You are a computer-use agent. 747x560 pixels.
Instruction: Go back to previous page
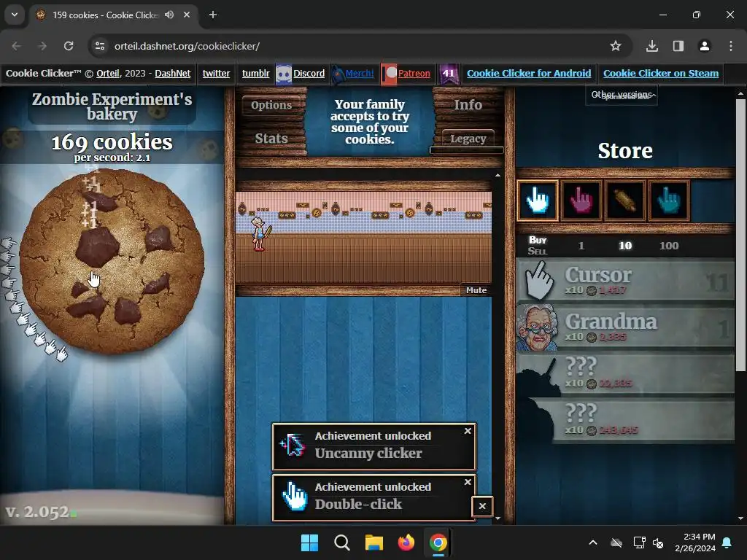17,46
